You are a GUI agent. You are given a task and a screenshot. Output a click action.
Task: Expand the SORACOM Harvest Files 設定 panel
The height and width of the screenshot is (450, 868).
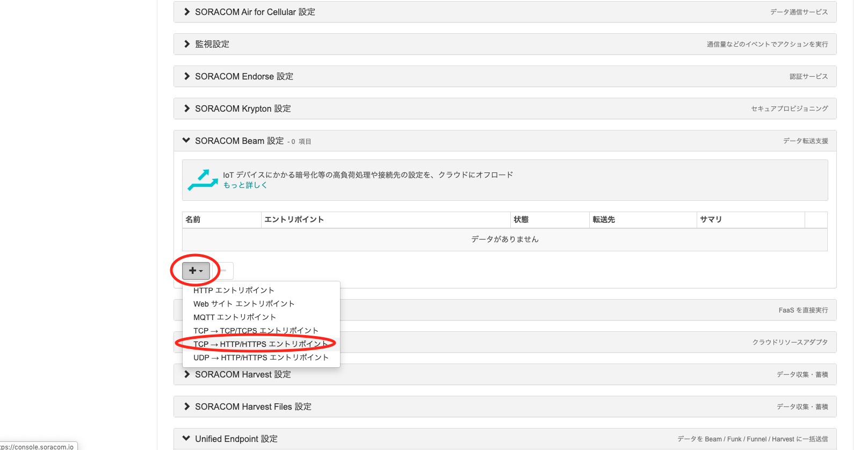(505, 407)
